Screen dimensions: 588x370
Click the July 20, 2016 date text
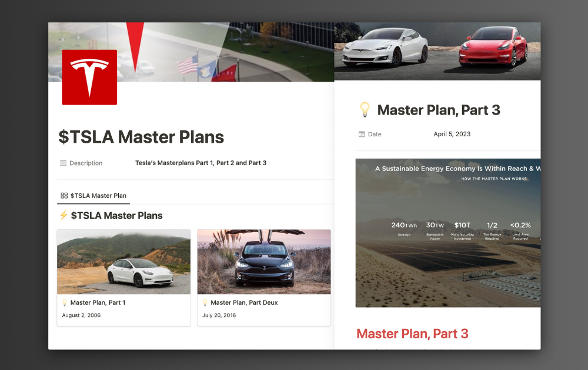click(x=219, y=315)
